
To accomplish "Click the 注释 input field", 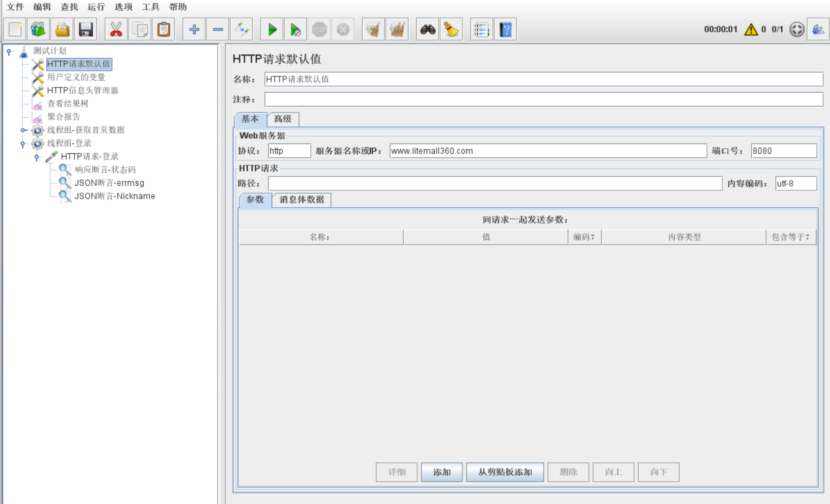I will [x=544, y=99].
